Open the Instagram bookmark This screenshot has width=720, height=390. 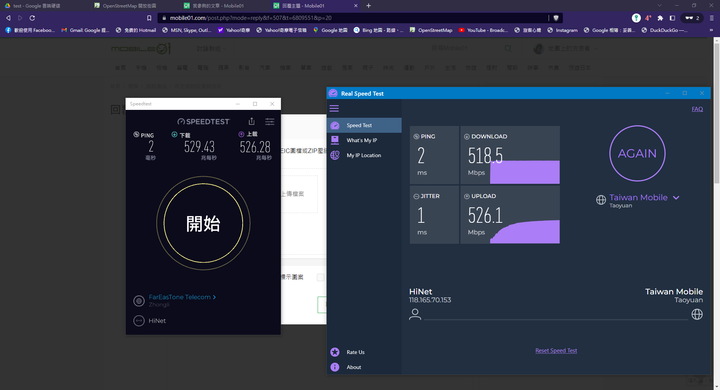[562, 30]
